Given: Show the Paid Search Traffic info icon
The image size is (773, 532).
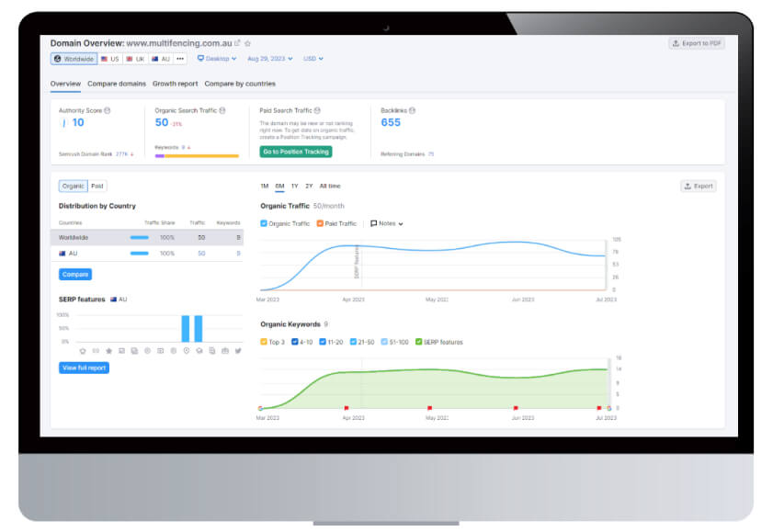Looking at the screenshot, I should [x=317, y=110].
